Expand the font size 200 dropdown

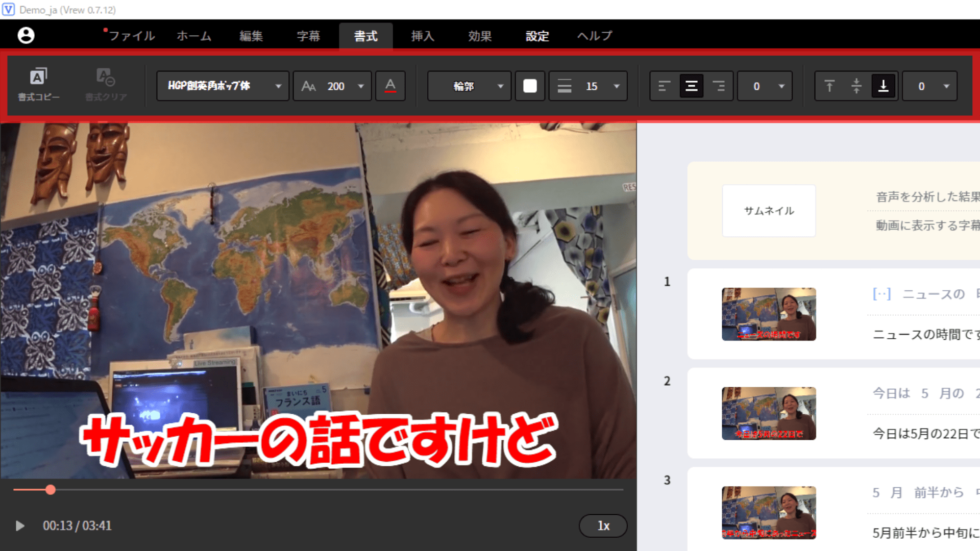[x=361, y=86]
